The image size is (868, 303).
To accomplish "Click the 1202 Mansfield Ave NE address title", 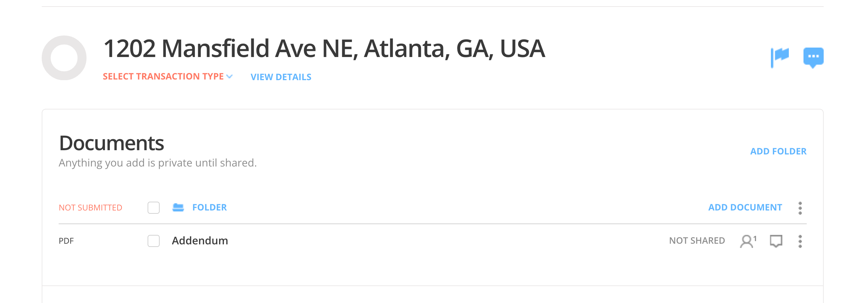I will 324,49.
